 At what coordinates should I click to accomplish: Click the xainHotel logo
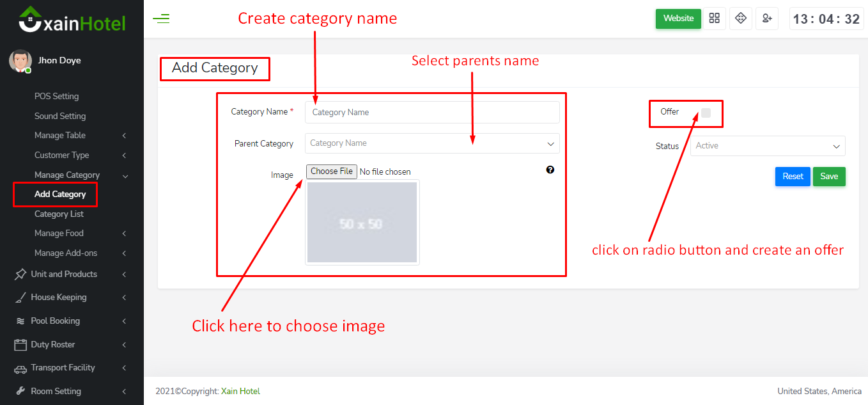72,20
